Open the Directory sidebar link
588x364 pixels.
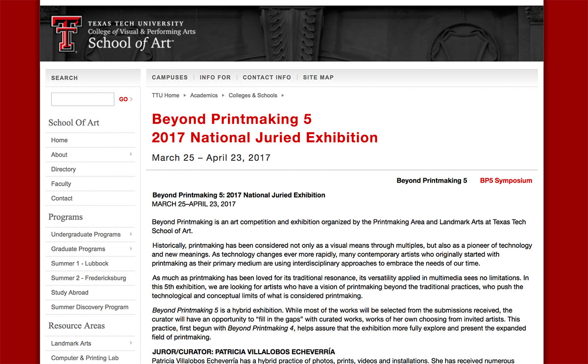(x=64, y=169)
